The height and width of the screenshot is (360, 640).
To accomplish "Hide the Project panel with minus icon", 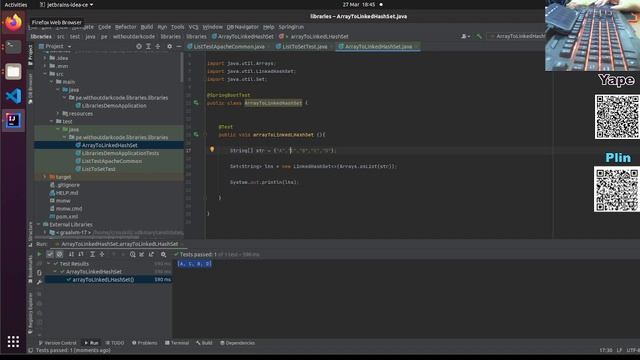I will [x=179, y=47].
